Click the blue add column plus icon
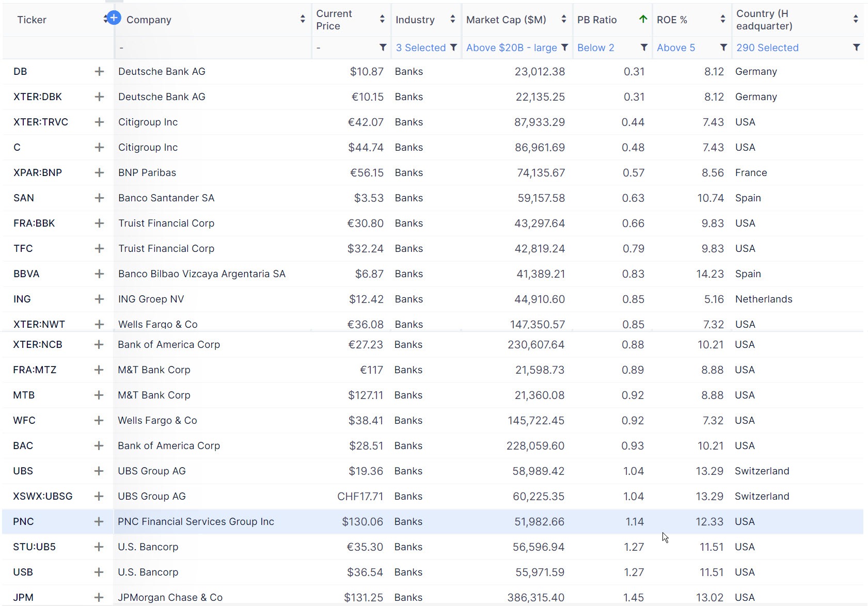The image size is (868, 606). [x=114, y=18]
